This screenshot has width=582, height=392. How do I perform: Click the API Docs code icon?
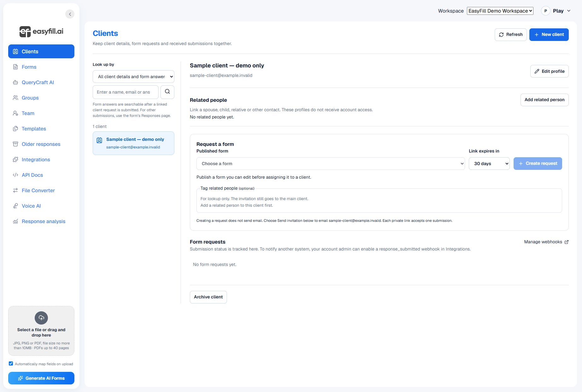[15, 175]
